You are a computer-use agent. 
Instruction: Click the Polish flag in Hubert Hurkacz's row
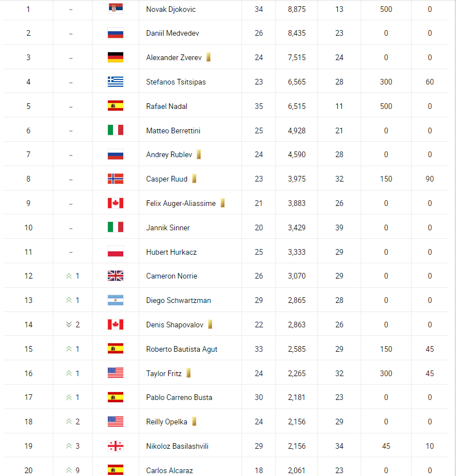point(115,252)
